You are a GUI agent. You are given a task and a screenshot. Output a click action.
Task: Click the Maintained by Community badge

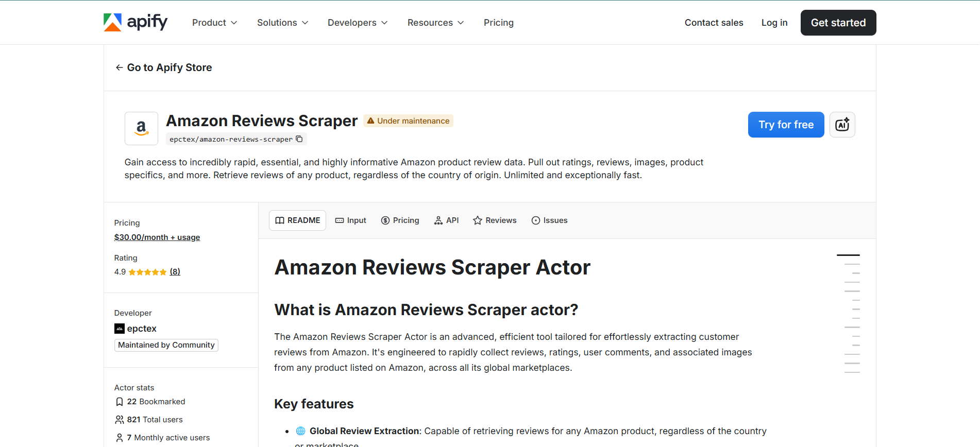click(166, 345)
